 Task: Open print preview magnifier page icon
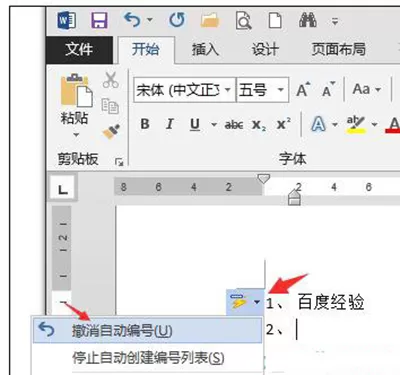coord(243,21)
